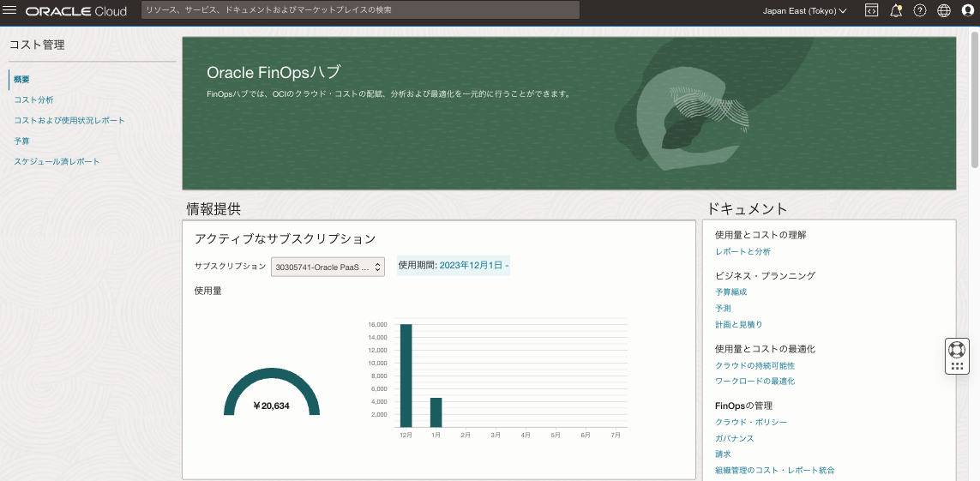Open the 計画と見積り link
Image resolution: width=980 pixels, height=481 pixels.
[739, 324]
